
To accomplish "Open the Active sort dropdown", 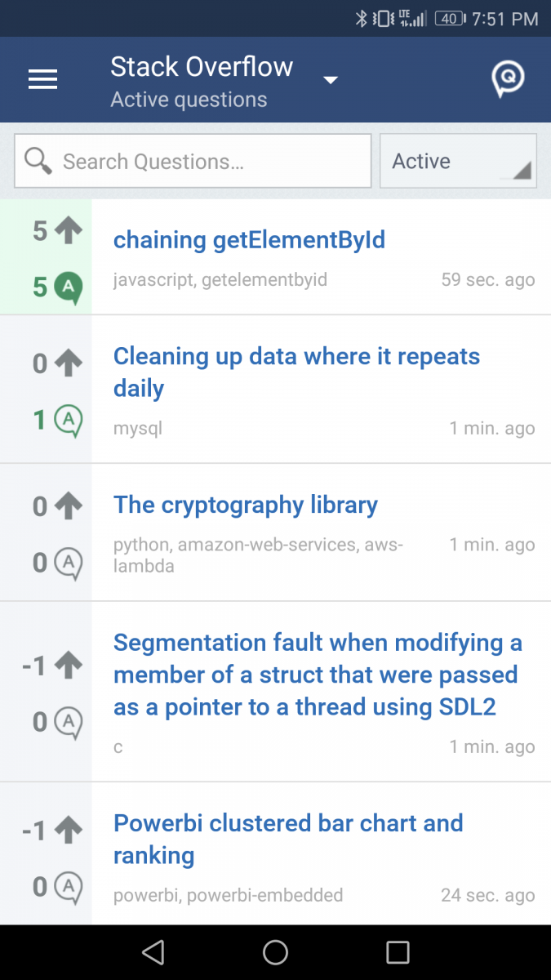I will tap(458, 161).
